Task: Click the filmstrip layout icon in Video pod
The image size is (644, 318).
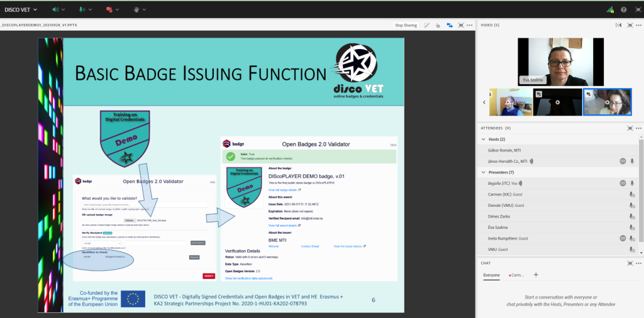Action: click(x=618, y=25)
